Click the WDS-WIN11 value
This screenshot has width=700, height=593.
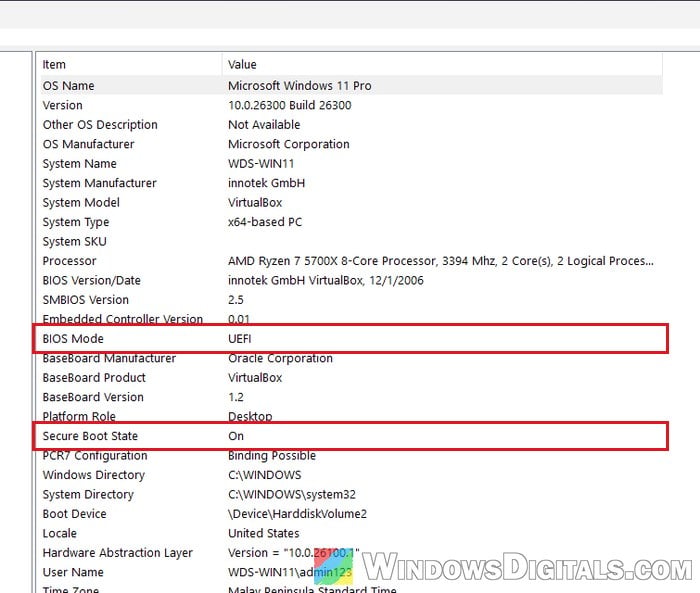(x=261, y=164)
